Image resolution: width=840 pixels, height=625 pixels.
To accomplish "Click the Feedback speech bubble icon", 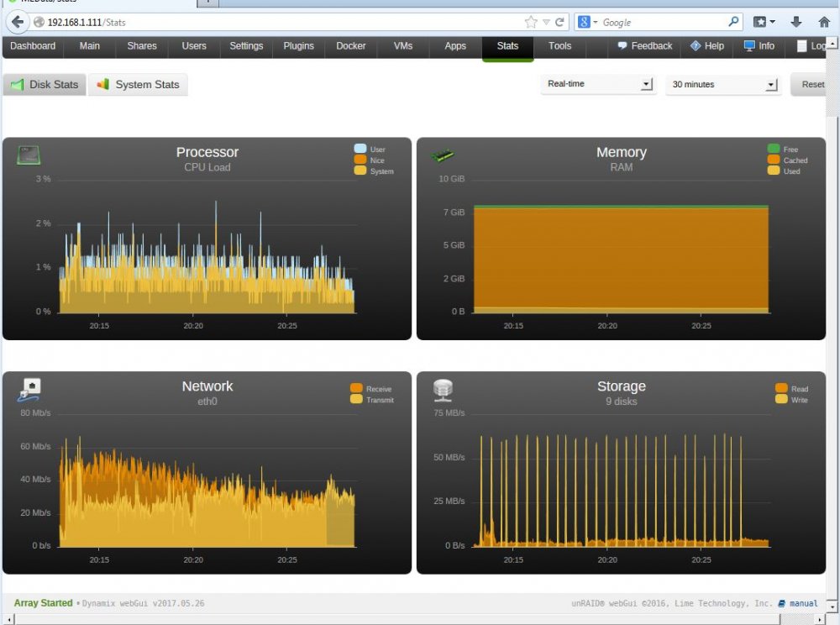I will (x=622, y=46).
